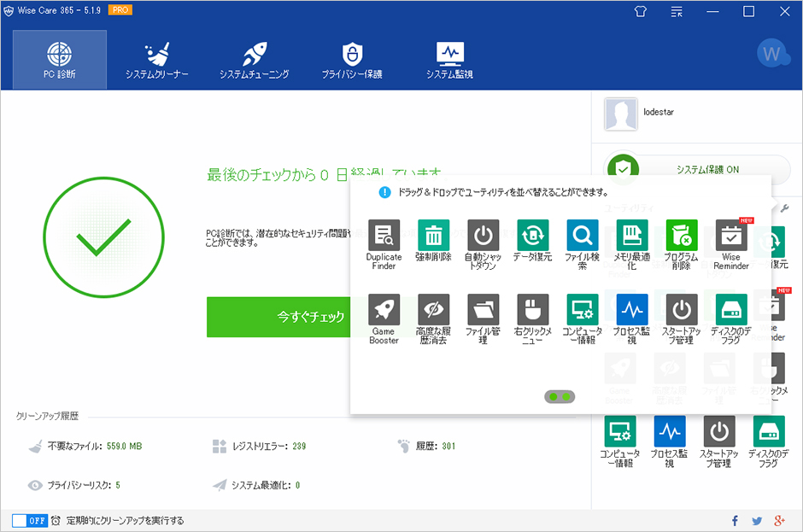Click システム最適化: 0 entry
The height and width of the screenshot is (532, 803).
point(256,485)
